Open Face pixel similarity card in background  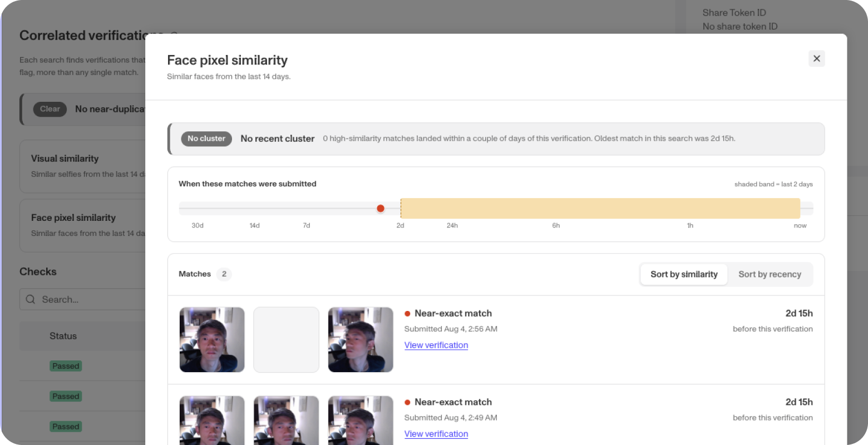click(83, 225)
